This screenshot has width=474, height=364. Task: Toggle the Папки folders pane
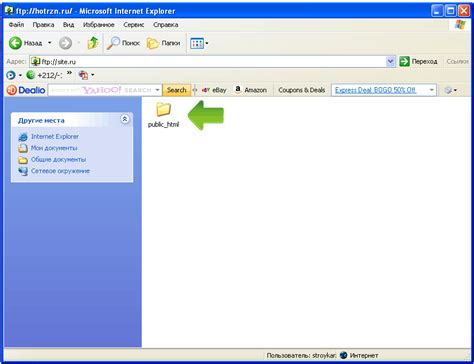163,43
